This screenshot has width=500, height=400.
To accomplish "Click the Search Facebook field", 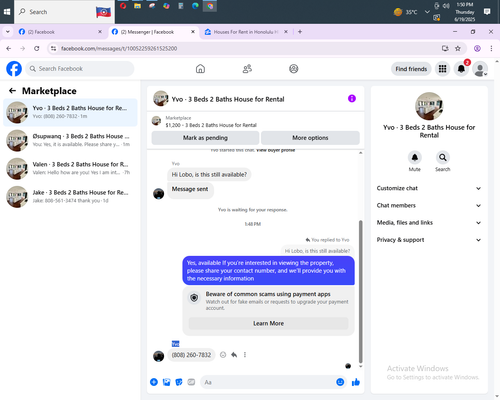I will click(x=80, y=69).
